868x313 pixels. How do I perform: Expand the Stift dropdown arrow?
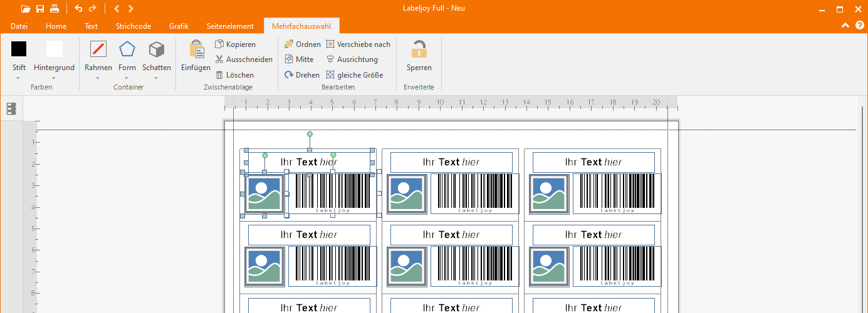pyautogui.click(x=19, y=78)
